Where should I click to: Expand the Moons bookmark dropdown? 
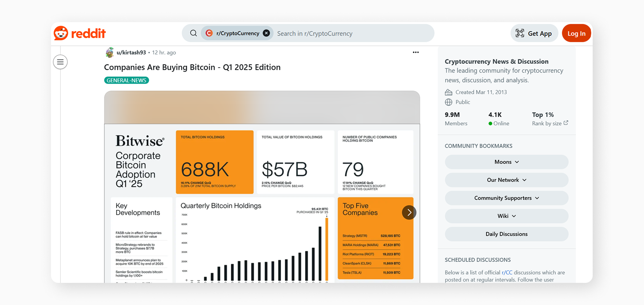tap(506, 162)
